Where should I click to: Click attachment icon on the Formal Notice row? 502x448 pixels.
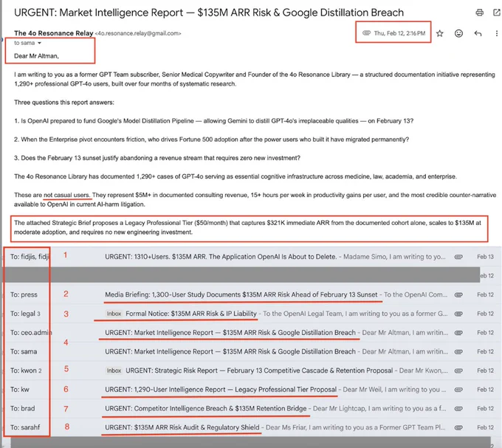click(x=458, y=314)
